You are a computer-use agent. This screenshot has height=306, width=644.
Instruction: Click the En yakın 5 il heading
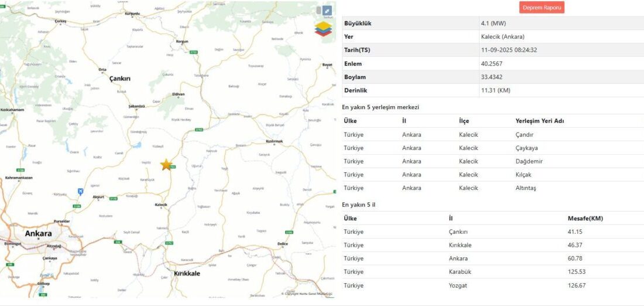coord(358,205)
